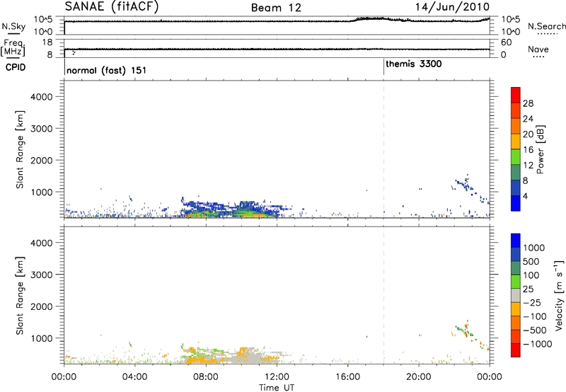The width and height of the screenshot is (566, 392).
Task: Click the 18 tick on the Freq axis
Action: tap(47, 42)
